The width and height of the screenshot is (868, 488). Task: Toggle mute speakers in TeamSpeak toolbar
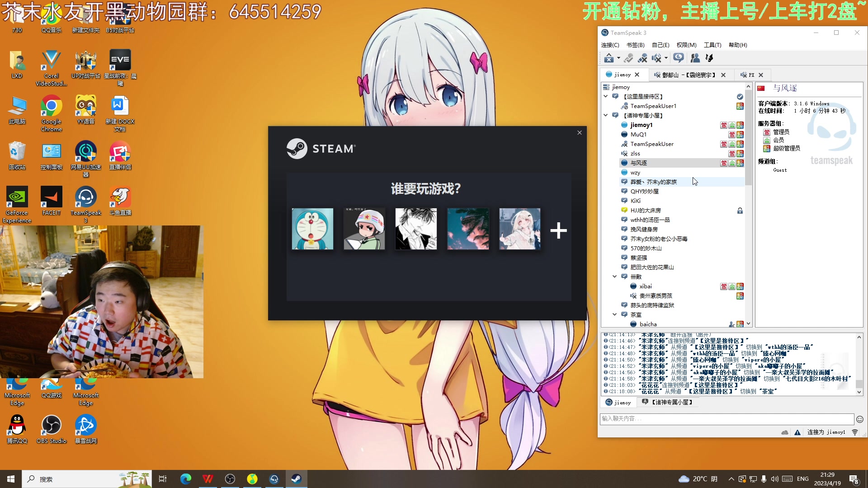[656, 58]
